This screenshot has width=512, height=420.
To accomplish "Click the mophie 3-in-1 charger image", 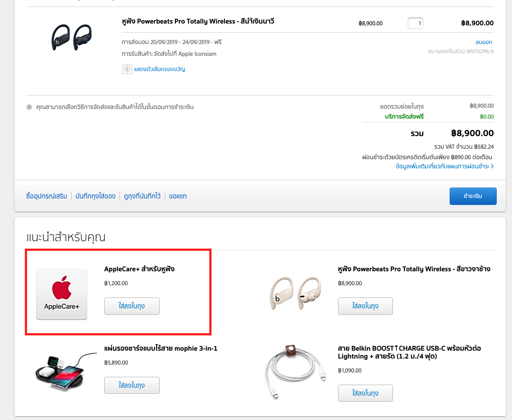I will coord(65,373).
